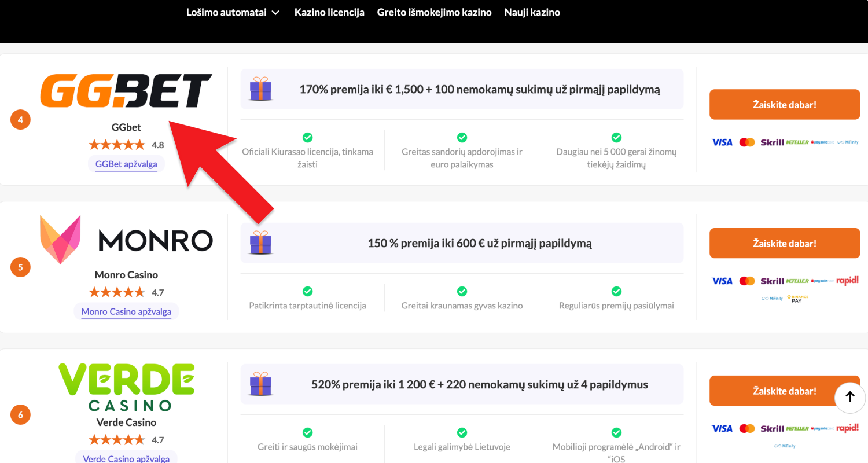Image resolution: width=868 pixels, height=463 pixels.
Task: Click VISA icon in Monro row
Action: coord(722,281)
